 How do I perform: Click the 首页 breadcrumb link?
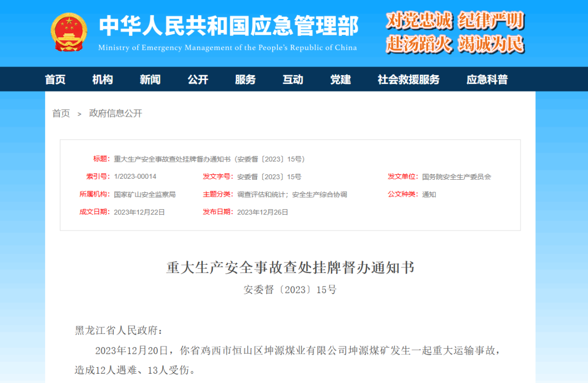[61, 113]
